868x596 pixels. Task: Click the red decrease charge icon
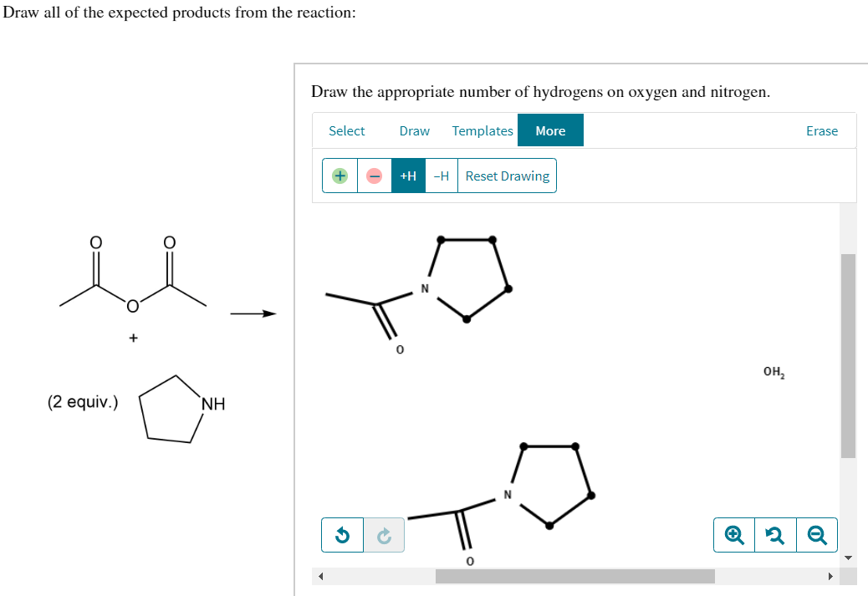point(373,176)
